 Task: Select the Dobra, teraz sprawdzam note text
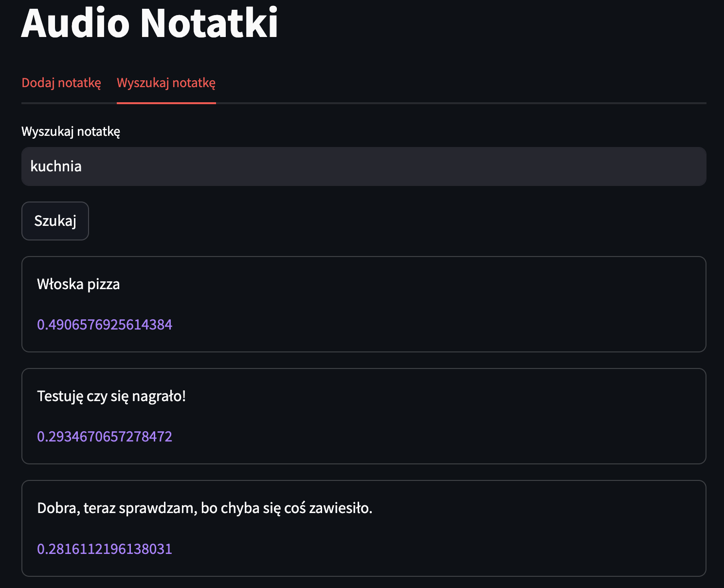tap(204, 508)
